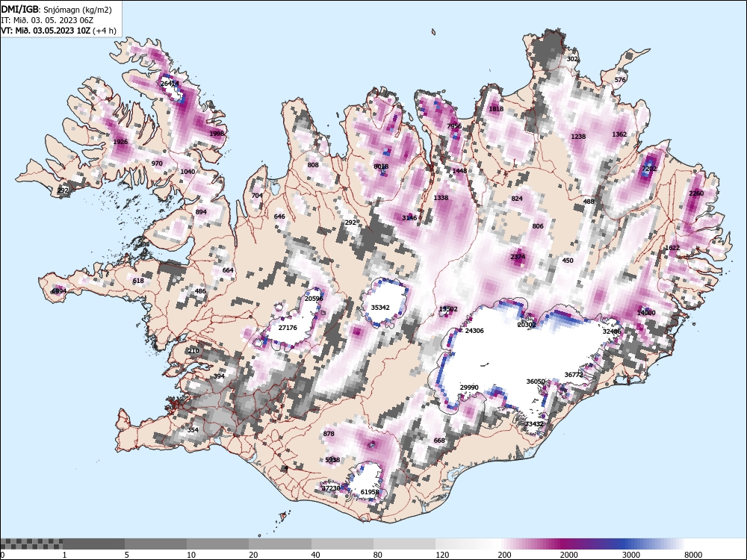This screenshot has width=747, height=560.
Task: Click the snow value 3146
Action: tap(409, 218)
